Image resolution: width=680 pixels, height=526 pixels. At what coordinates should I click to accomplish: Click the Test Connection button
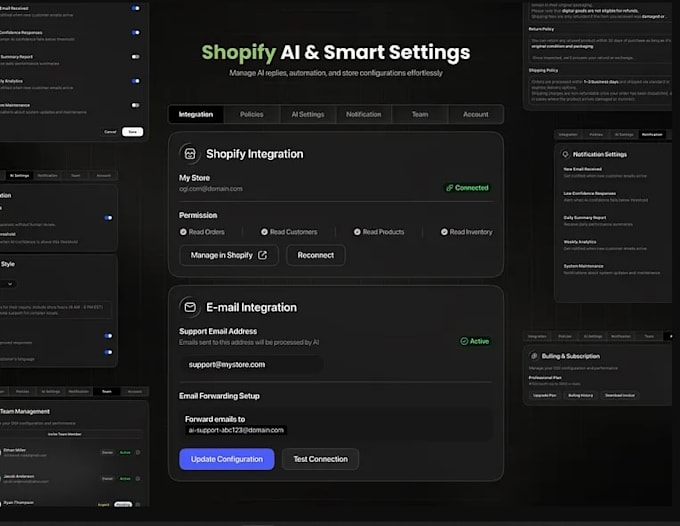[x=320, y=459]
